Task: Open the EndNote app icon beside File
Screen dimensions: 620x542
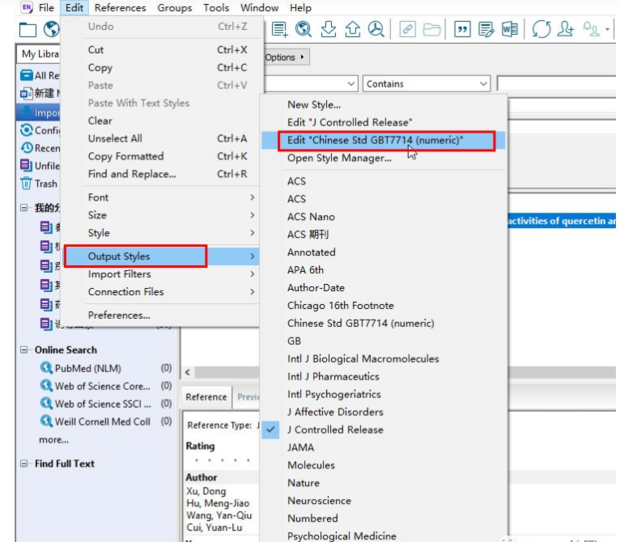Action: [27, 8]
